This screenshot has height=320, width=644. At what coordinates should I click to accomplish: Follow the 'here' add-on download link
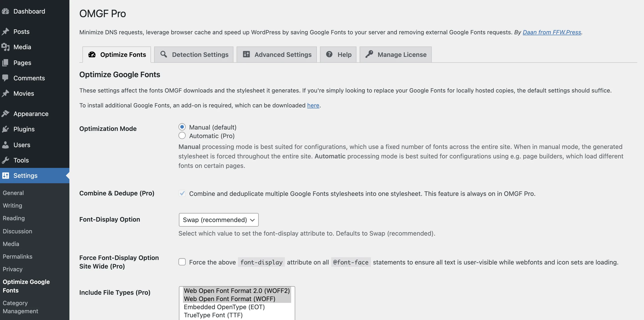coord(313,105)
